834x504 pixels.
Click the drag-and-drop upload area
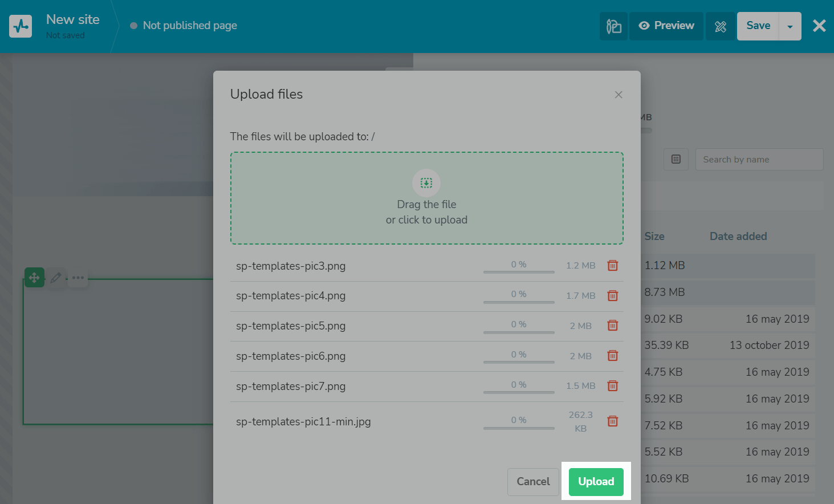pos(426,198)
